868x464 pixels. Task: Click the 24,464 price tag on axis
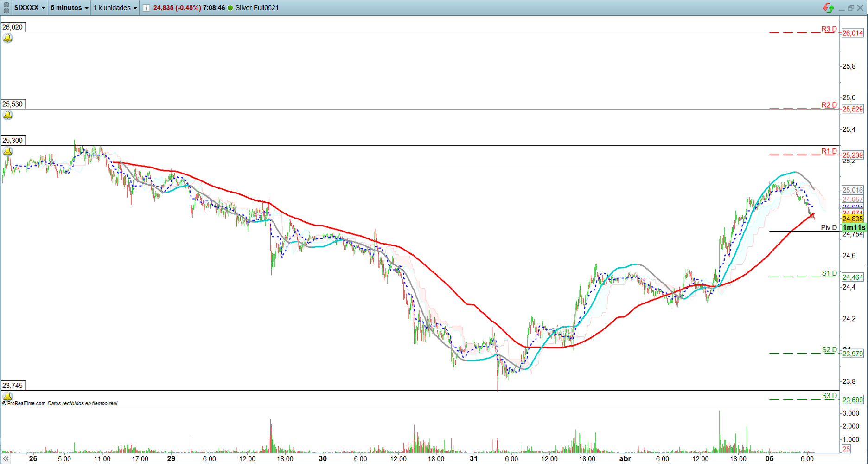853,277
